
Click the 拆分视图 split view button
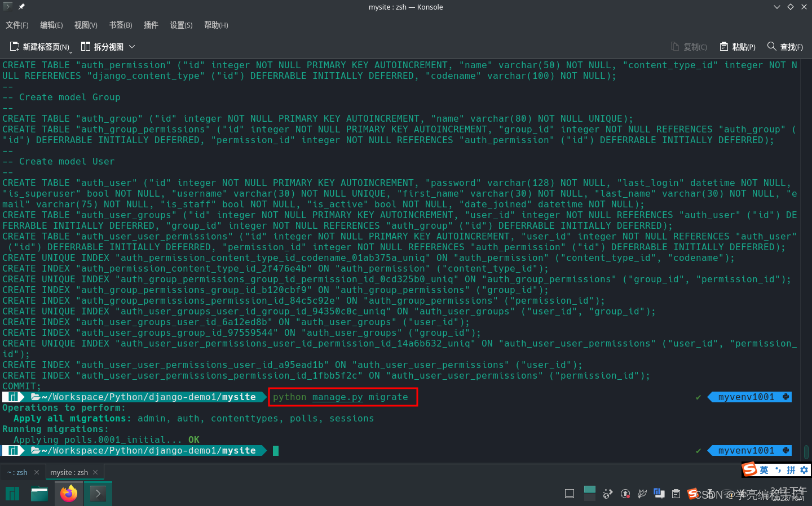[102, 47]
